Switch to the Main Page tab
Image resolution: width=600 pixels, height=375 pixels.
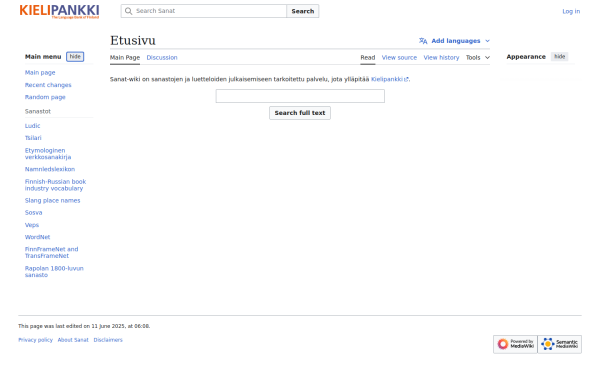click(125, 57)
